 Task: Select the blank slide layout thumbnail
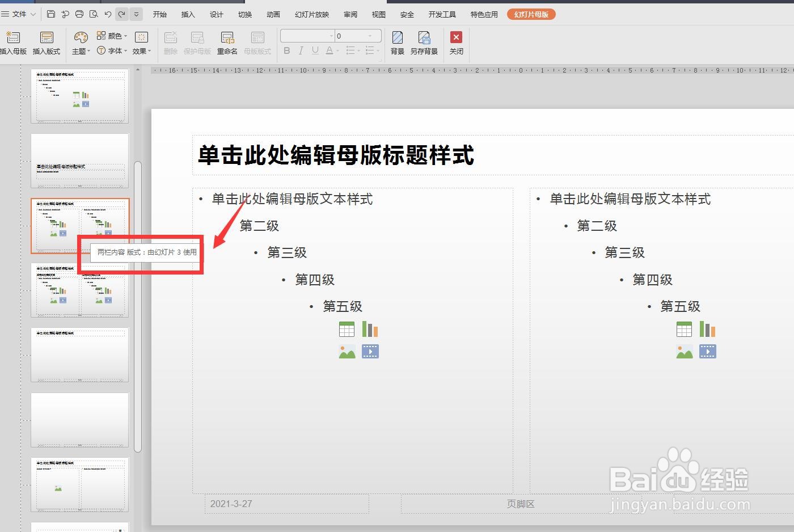(79, 420)
